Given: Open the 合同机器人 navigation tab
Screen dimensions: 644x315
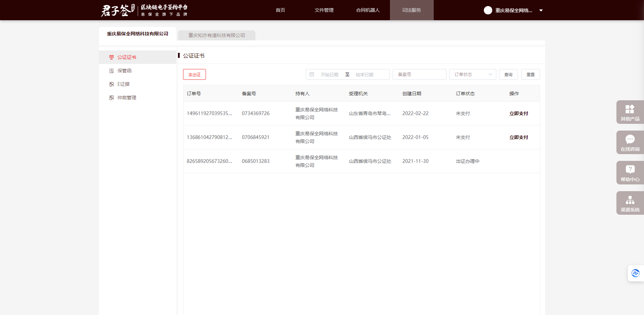Looking at the screenshot, I should [x=368, y=10].
